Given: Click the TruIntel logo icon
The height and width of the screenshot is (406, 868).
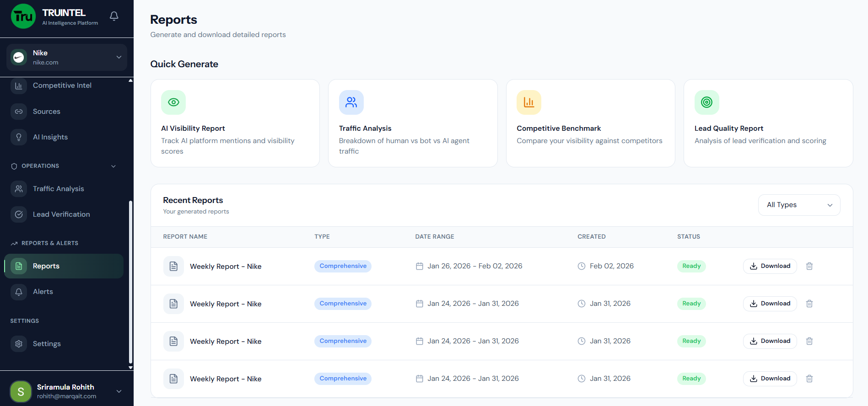Looking at the screenshot, I should coord(23,16).
